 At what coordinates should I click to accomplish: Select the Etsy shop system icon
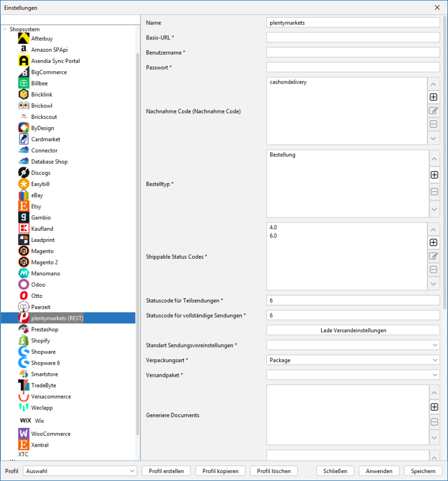[24, 206]
